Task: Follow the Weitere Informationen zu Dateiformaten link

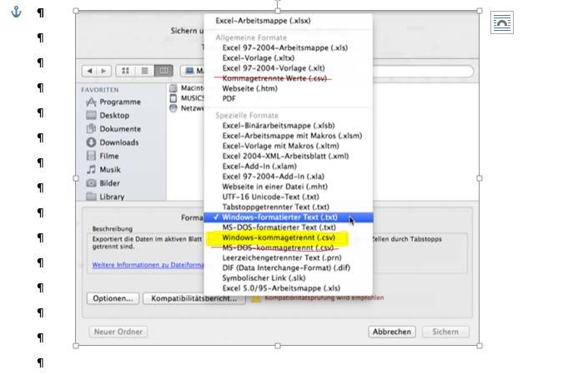Action: point(148,265)
